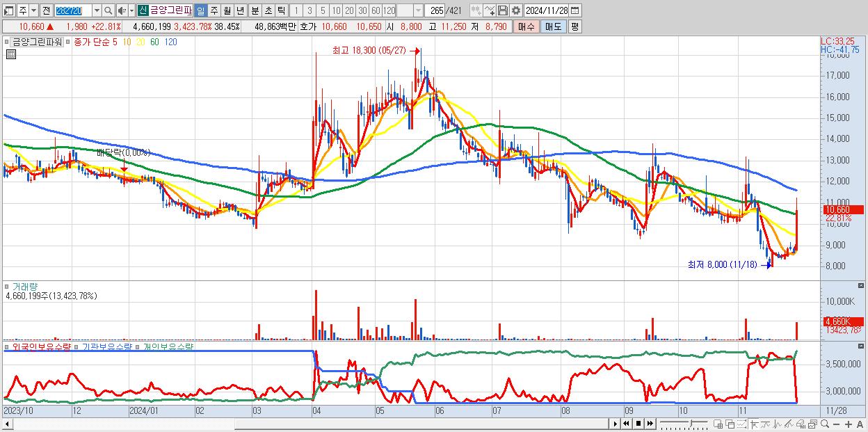Screen dimensions: 868x432
Task: Click the pencil chart drawing icon
Action: 789,424
